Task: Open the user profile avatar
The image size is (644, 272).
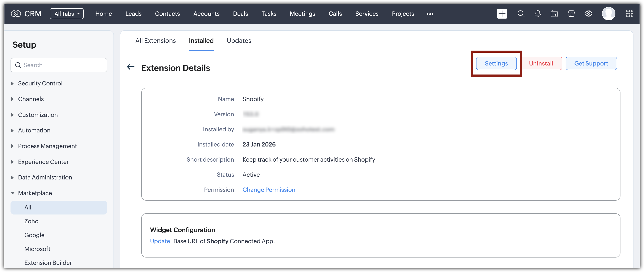Action: pos(608,14)
